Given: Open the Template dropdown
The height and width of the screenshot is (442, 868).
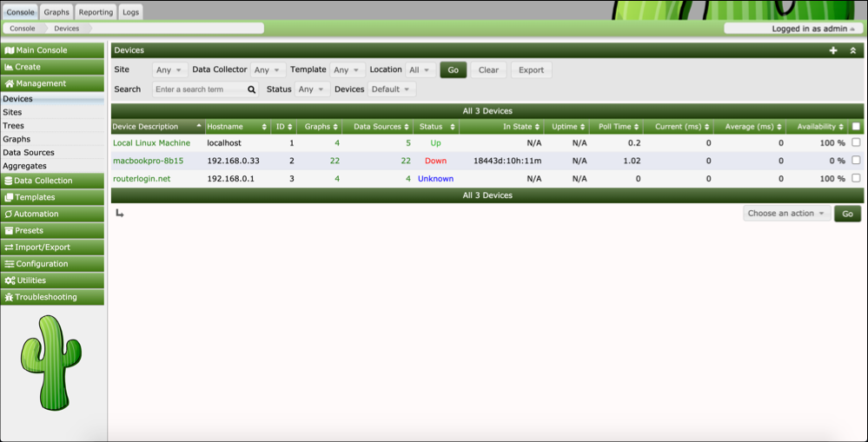Looking at the screenshot, I should point(348,70).
